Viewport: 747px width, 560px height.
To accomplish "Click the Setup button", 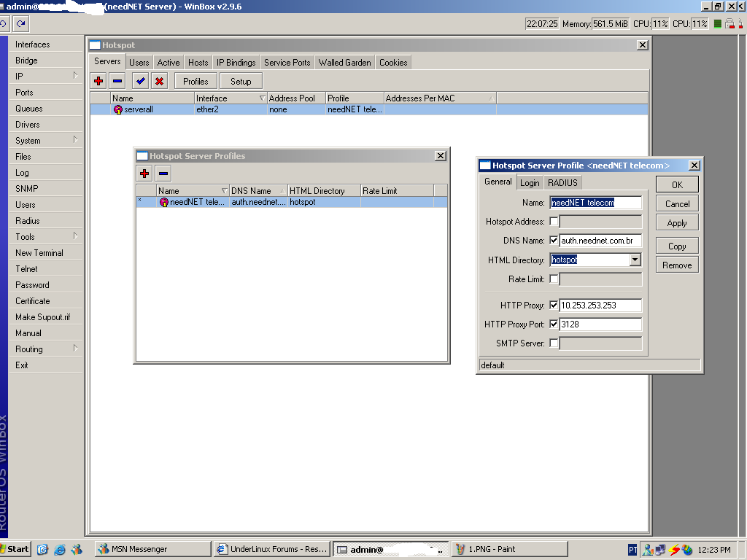I will (x=241, y=82).
